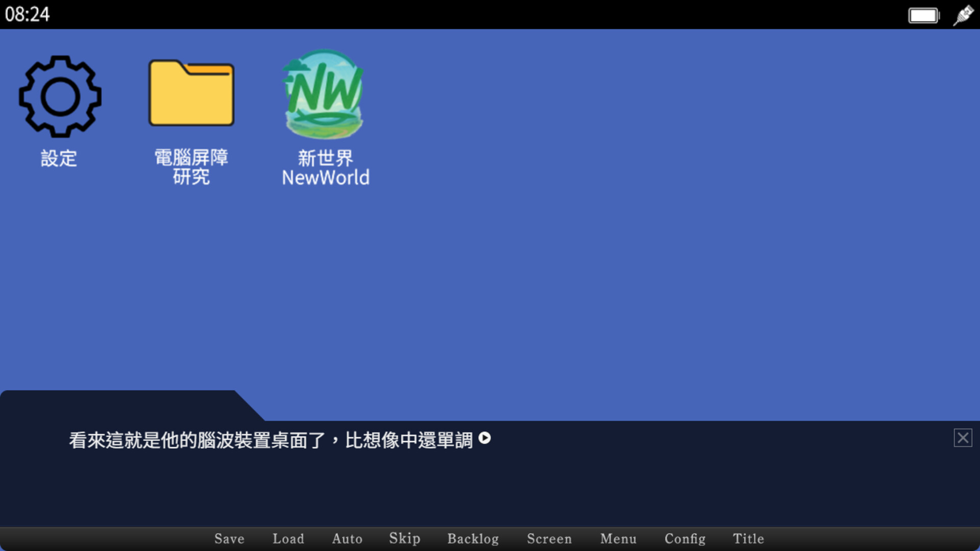Return to Title screen

(748, 539)
